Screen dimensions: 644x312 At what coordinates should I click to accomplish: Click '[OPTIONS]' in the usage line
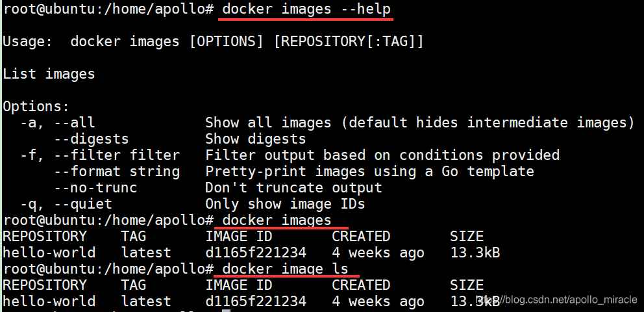tap(227, 42)
